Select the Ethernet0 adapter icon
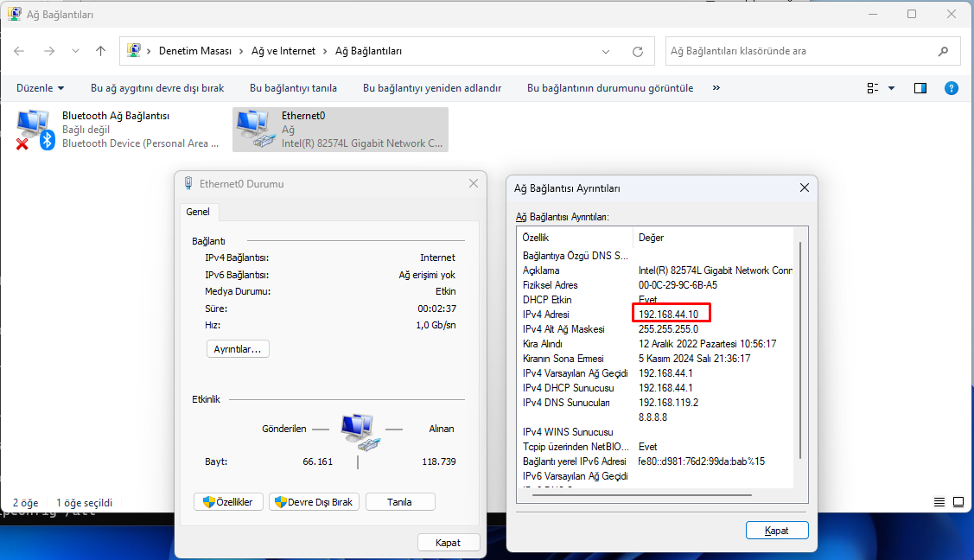The width and height of the screenshot is (974, 560). 255,129
